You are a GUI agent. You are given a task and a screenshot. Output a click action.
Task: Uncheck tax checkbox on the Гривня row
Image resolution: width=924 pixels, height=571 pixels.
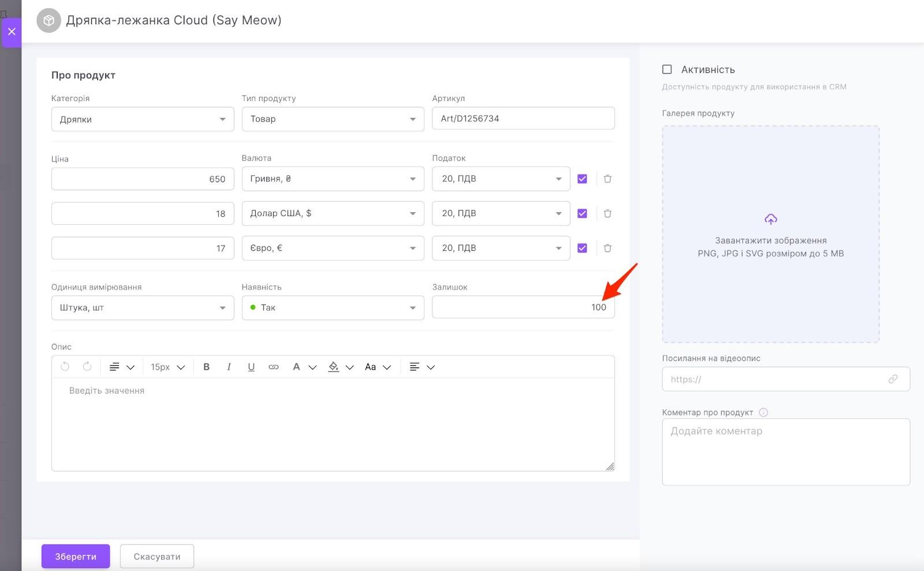[x=582, y=179]
